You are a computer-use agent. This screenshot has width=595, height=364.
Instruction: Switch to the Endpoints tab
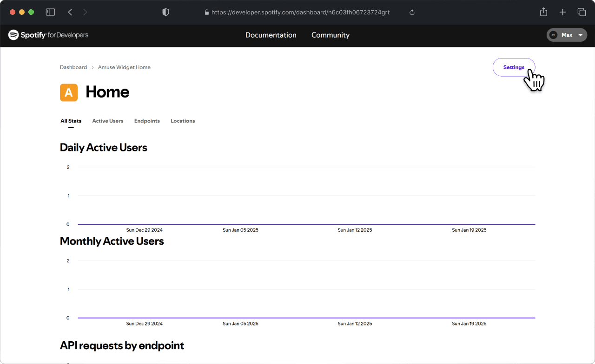[147, 121]
